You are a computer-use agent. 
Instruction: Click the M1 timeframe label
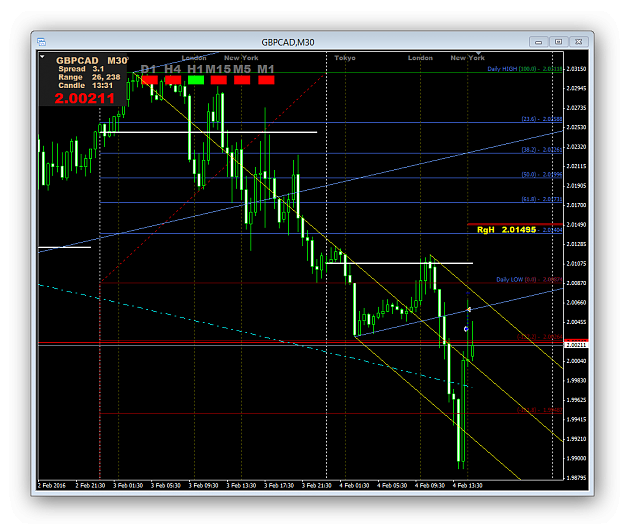[266, 69]
